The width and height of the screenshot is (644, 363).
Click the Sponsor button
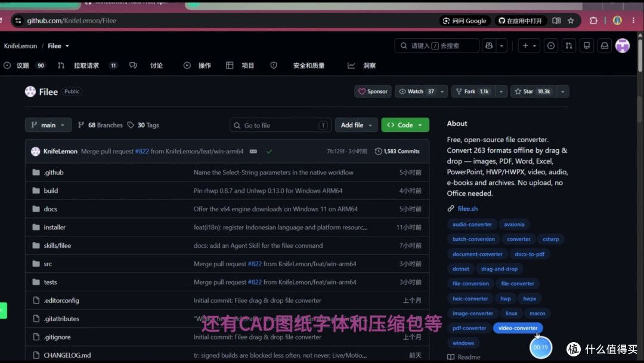click(x=373, y=91)
